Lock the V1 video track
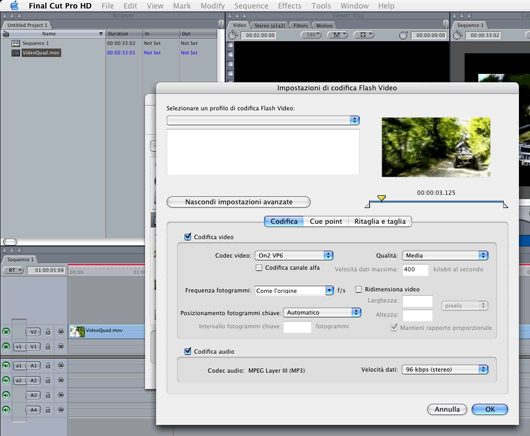 [x=48, y=346]
